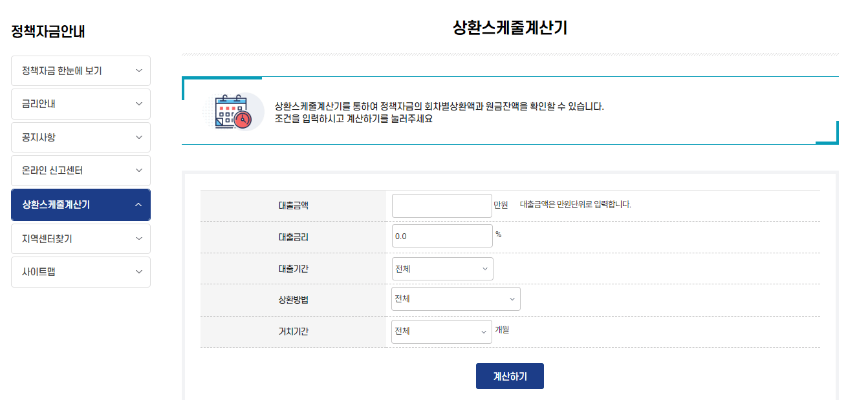868x400 pixels.
Task: Click the 계산하기 button
Action: (510, 376)
